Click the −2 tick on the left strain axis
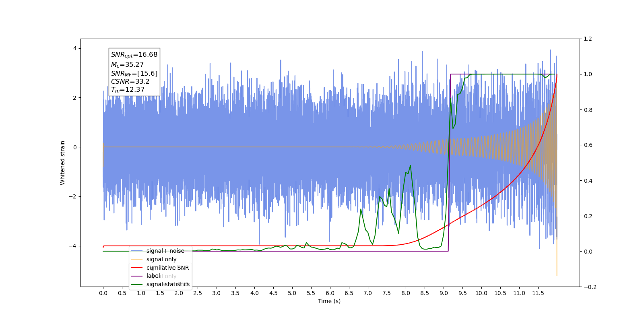The image size is (644, 322). click(73, 196)
